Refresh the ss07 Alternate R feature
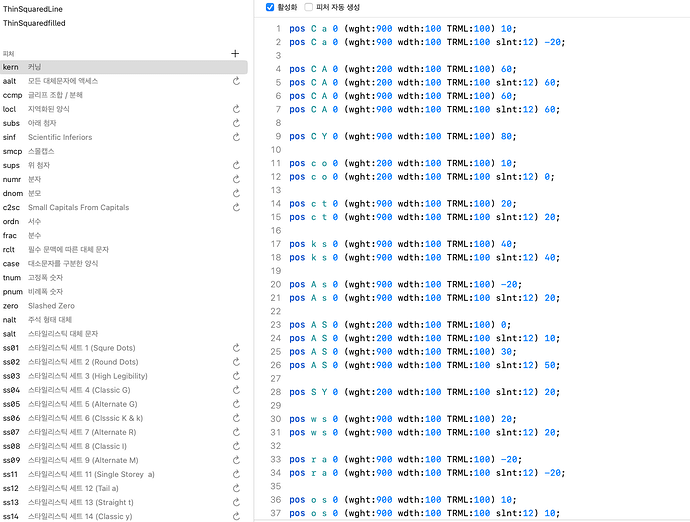The height and width of the screenshot is (522, 690). click(236, 432)
